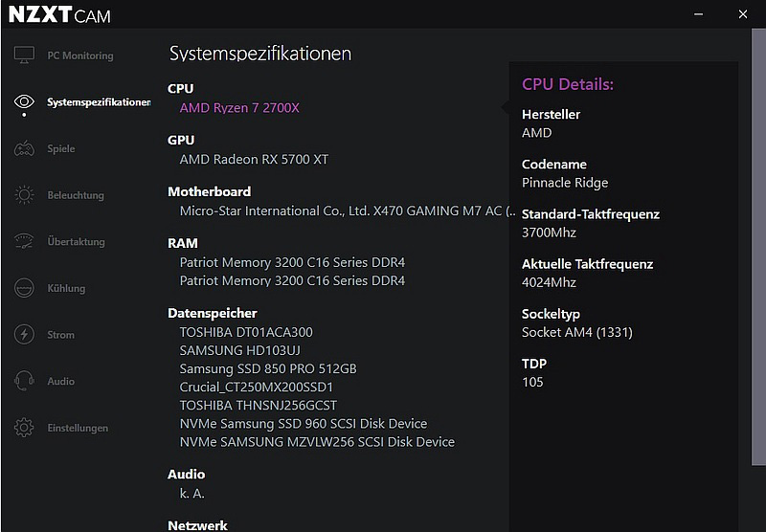Screen dimensions: 766x532
Task: Open the Einstellungen menu entry
Action: click(78, 428)
